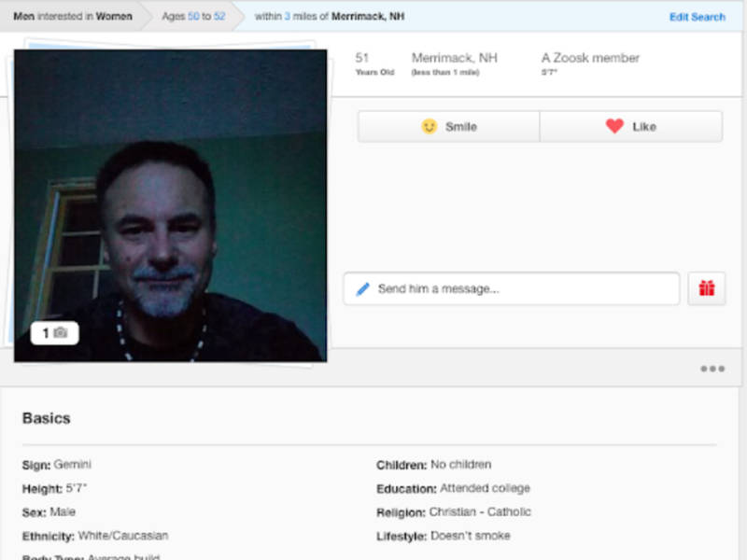Image resolution: width=747 pixels, height=560 pixels.
Task: Click the 3 miles distance value
Action: tap(288, 17)
